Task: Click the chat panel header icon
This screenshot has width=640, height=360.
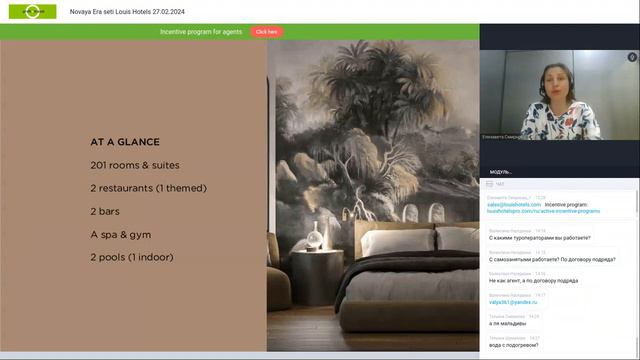Action: [x=489, y=184]
